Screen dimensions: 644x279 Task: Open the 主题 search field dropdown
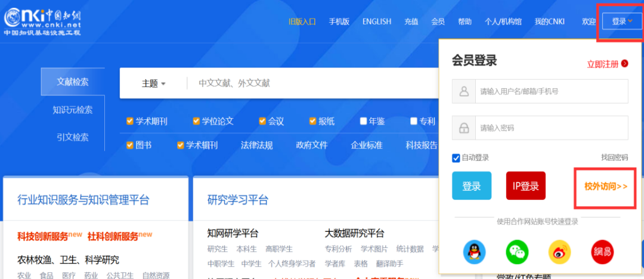pyautogui.click(x=154, y=83)
